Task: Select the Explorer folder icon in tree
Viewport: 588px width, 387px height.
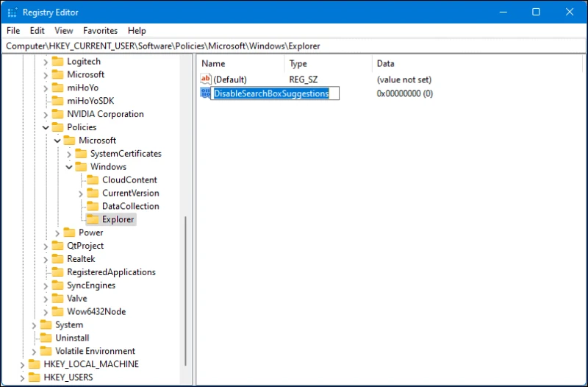Action: point(93,219)
